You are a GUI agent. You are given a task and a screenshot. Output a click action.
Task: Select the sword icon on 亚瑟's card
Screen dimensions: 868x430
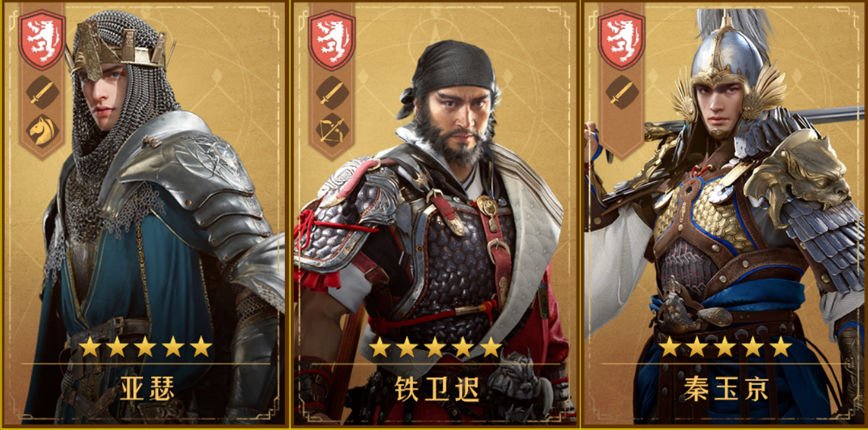coord(42,94)
